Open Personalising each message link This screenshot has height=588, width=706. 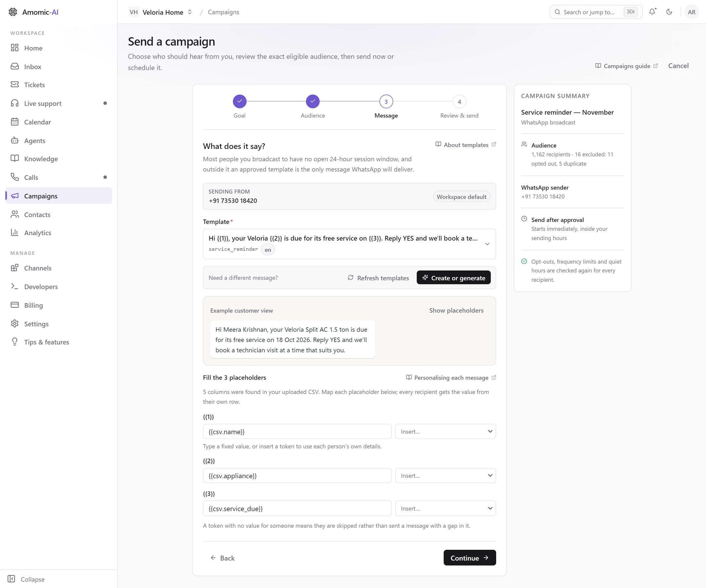pos(451,377)
